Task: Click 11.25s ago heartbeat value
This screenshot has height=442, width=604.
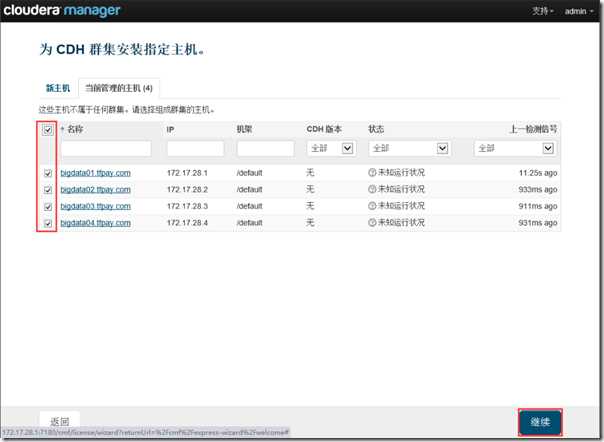Action: pos(538,173)
